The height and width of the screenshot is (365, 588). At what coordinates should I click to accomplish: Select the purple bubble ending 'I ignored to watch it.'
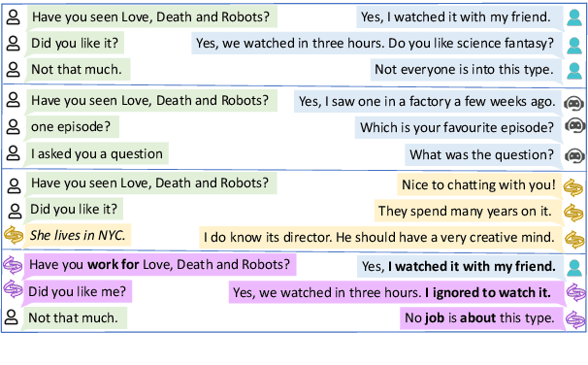397,292
